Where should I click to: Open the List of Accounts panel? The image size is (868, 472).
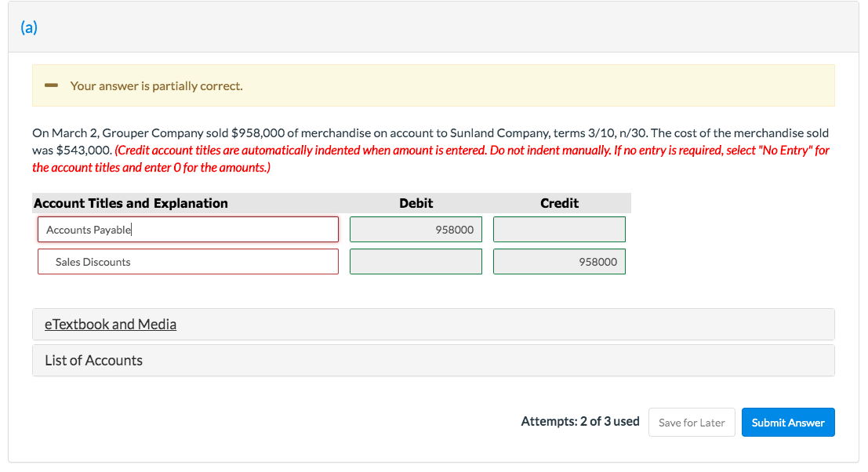[x=92, y=360]
